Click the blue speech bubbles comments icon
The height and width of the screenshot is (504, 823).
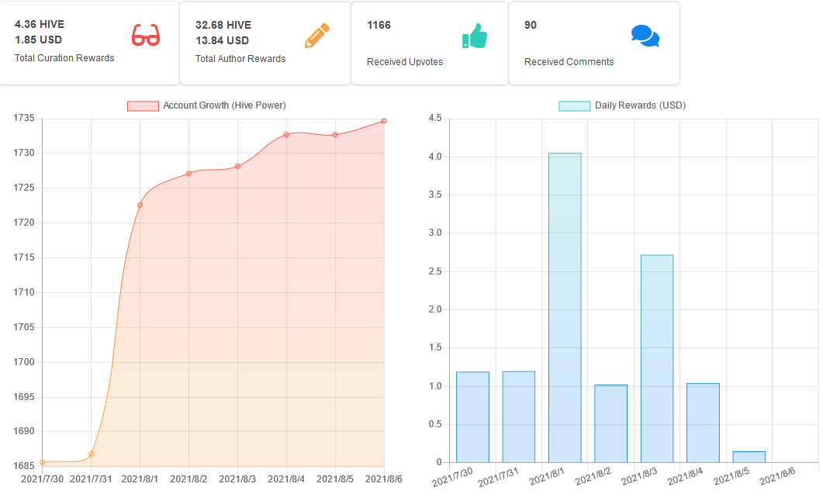pos(645,36)
